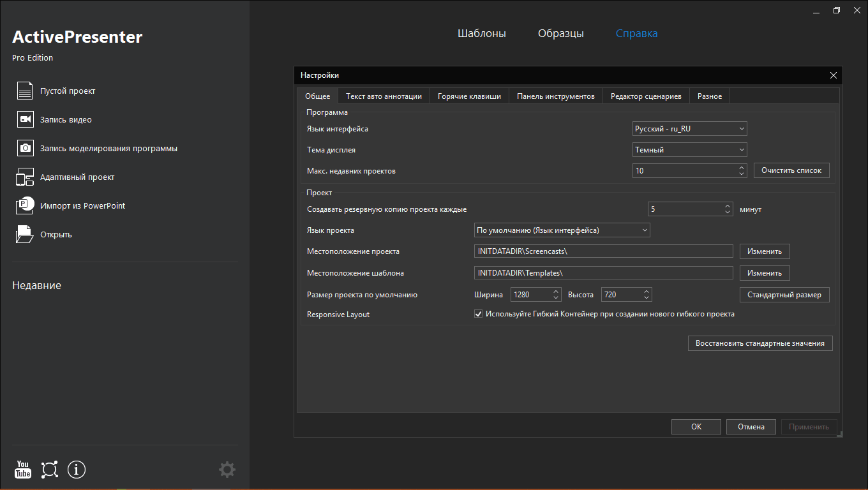Viewport: 868px width, 490px height.
Task: Select Запись моделирования программы label
Action: [108, 149]
